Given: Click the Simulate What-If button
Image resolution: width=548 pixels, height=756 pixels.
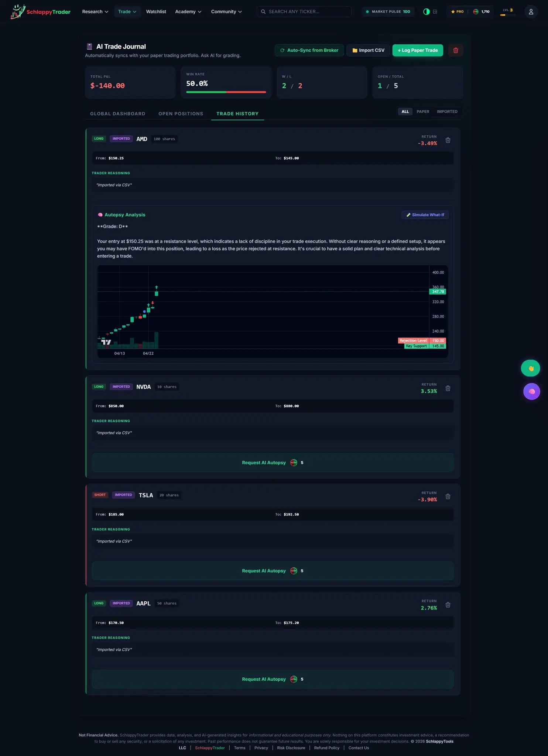Looking at the screenshot, I should pyautogui.click(x=425, y=215).
